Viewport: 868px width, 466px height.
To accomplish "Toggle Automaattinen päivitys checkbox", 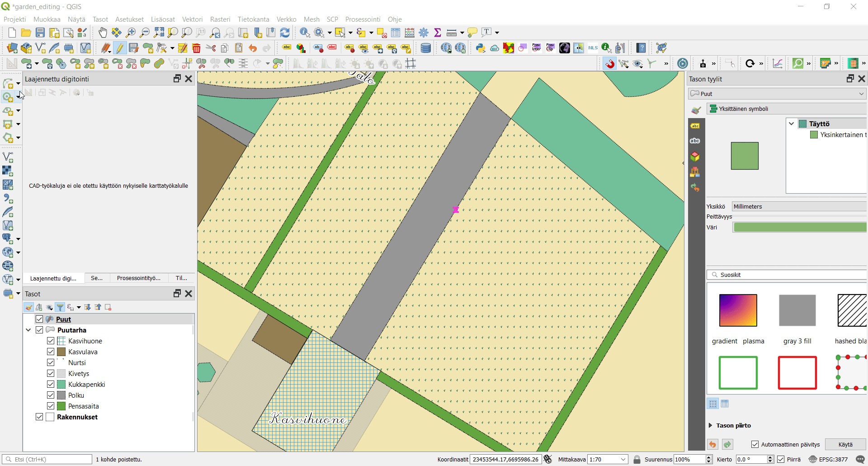I will click(755, 445).
